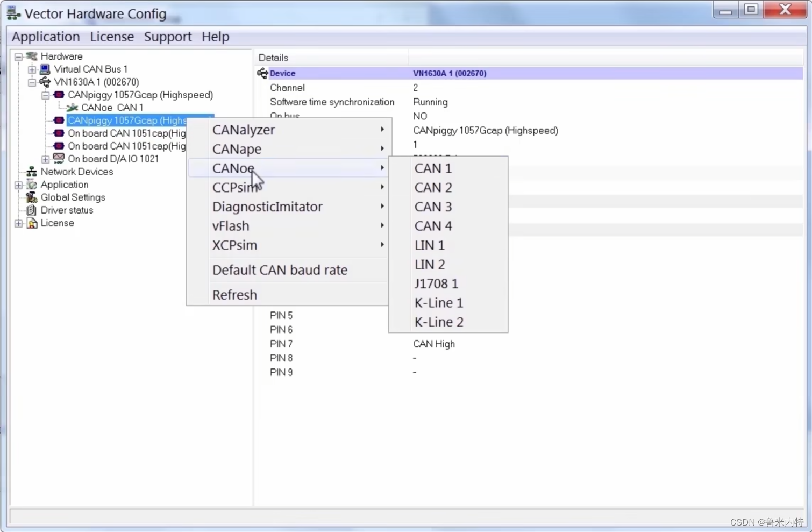
Task: Assign channel to J1708 1
Action: click(x=448, y=283)
